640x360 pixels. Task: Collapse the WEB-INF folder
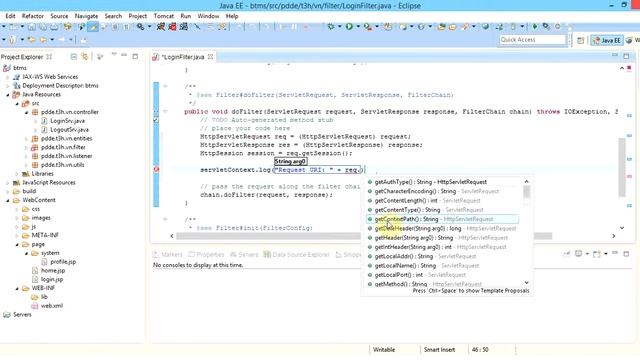tap(17, 289)
